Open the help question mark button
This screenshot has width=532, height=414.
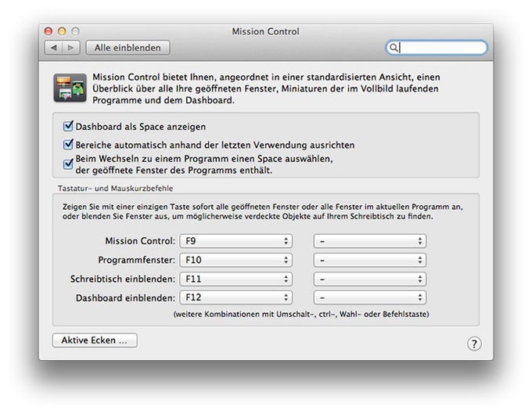(474, 344)
